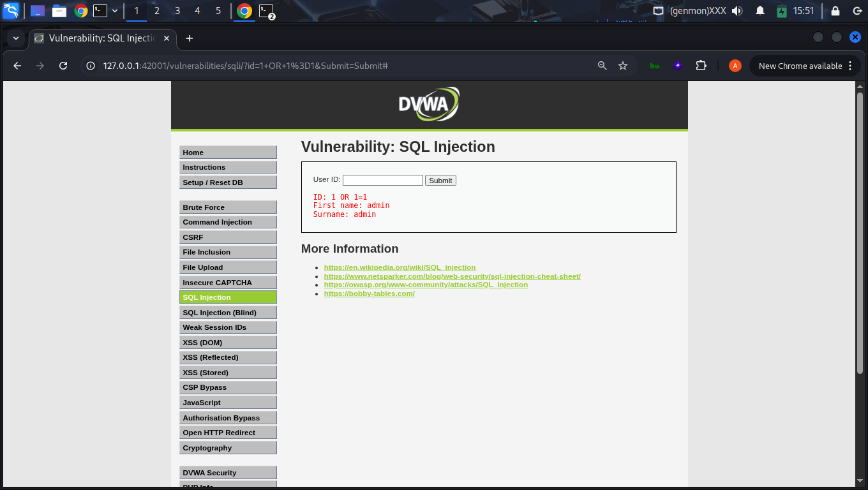Click the back navigation arrow
Image resolution: width=868 pixels, height=490 pixels.
(x=17, y=66)
